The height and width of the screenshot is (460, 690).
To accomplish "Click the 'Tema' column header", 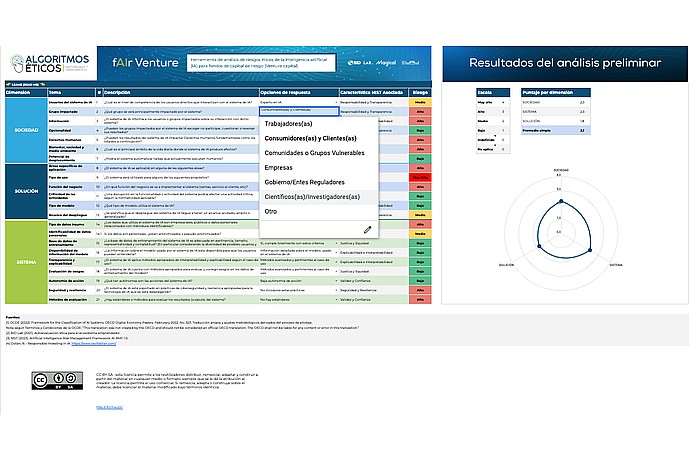I will (71, 92).
